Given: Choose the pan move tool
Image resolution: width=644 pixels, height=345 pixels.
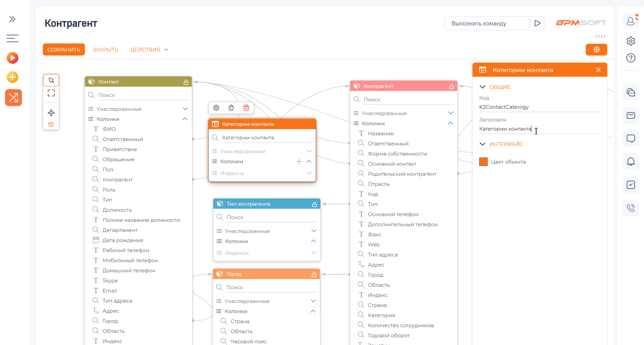Looking at the screenshot, I should (51, 113).
